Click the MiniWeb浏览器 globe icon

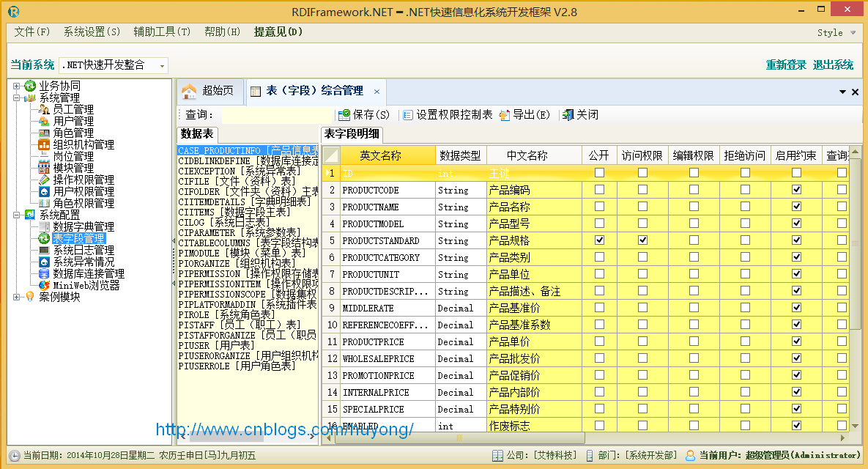coord(44,285)
